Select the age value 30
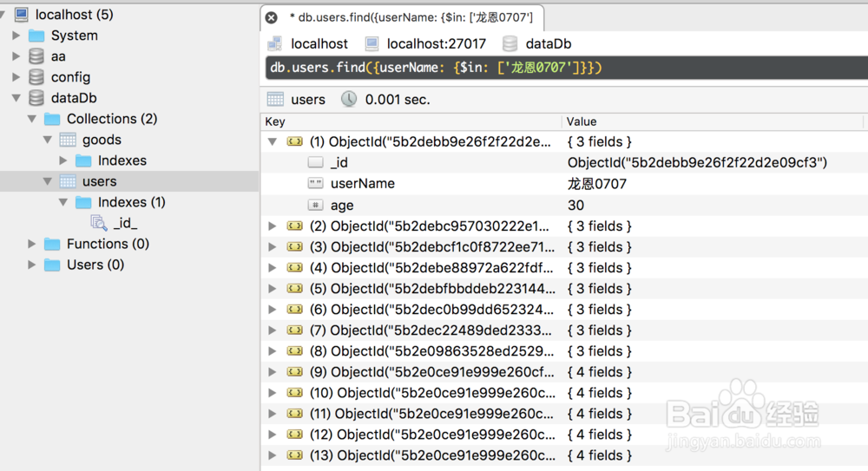This screenshot has height=471, width=868. click(x=575, y=206)
